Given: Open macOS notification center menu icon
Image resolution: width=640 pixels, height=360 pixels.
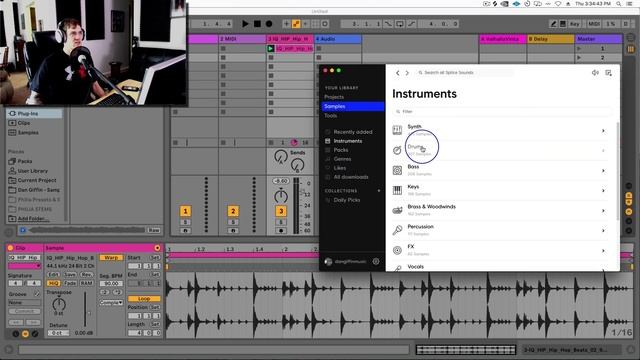Looking at the screenshot, I should tap(630, 4).
